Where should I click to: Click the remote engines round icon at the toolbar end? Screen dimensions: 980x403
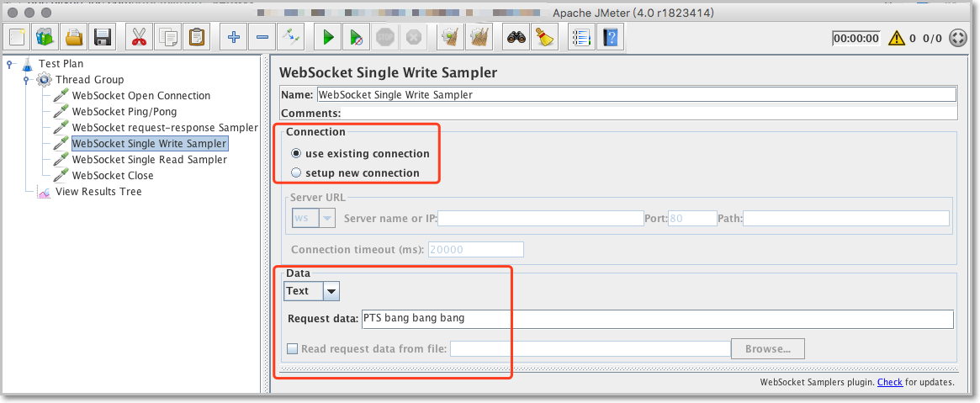[x=957, y=38]
